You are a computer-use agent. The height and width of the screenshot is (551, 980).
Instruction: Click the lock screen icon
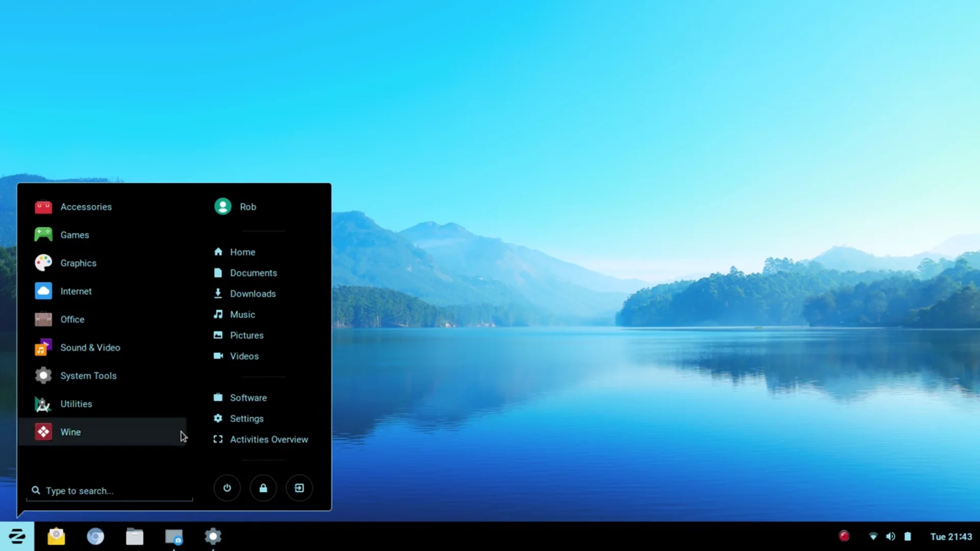click(263, 488)
